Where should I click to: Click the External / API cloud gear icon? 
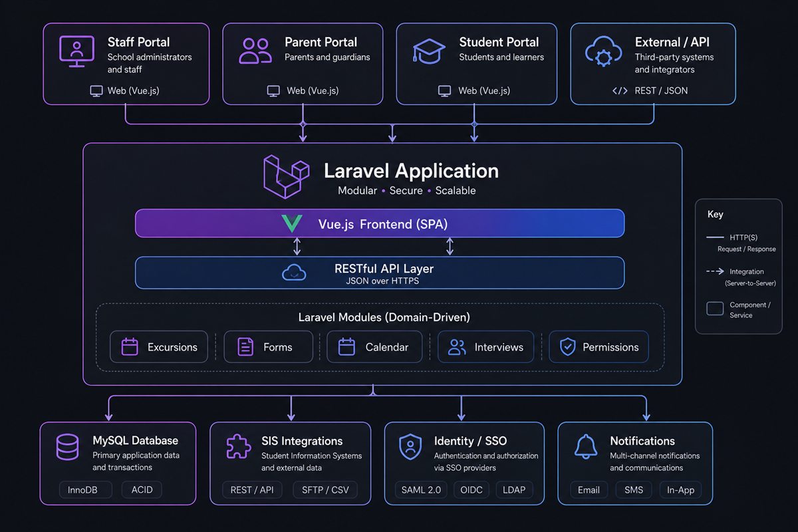tap(603, 51)
